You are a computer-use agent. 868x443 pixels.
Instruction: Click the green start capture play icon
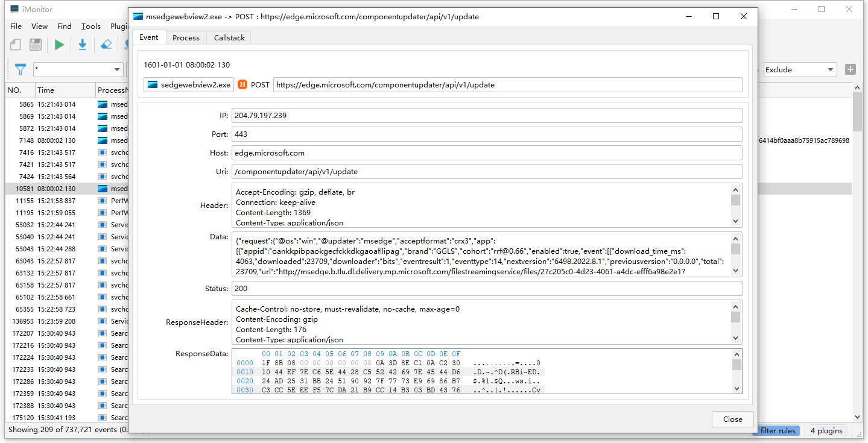59,45
